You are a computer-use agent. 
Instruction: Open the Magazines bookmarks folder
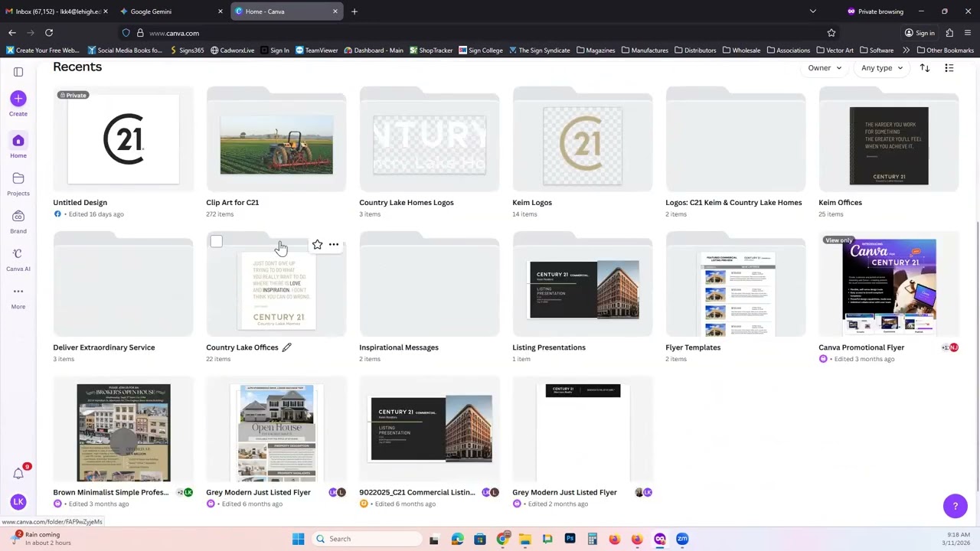coord(595,51)
